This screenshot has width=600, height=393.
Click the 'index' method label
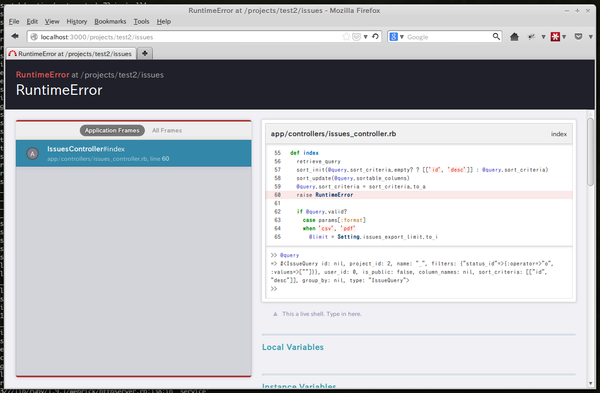tap(559, 134)
